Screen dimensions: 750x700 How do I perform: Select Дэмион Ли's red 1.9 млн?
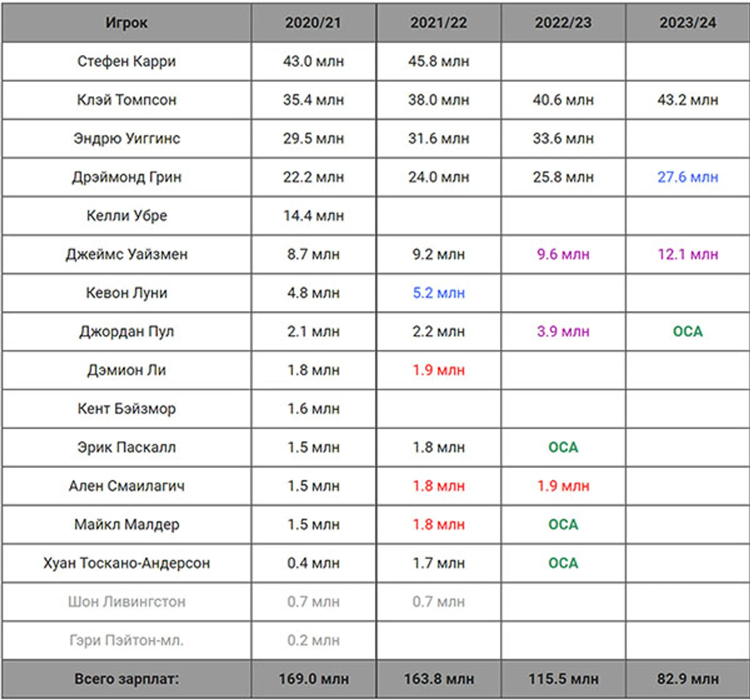click(x=439, y=370)
